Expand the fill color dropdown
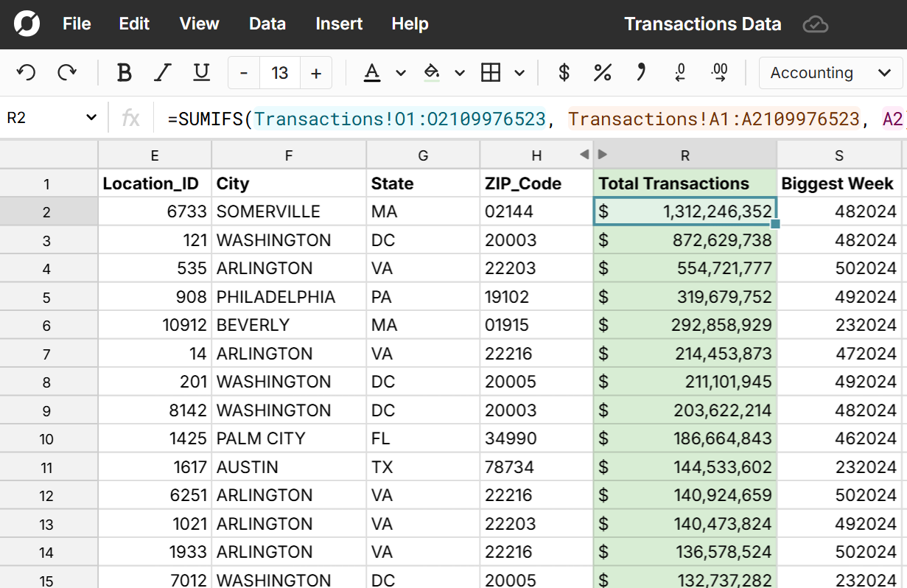Image resolution: width=907 pixels, height=588 pixels. tap(460, 72)
